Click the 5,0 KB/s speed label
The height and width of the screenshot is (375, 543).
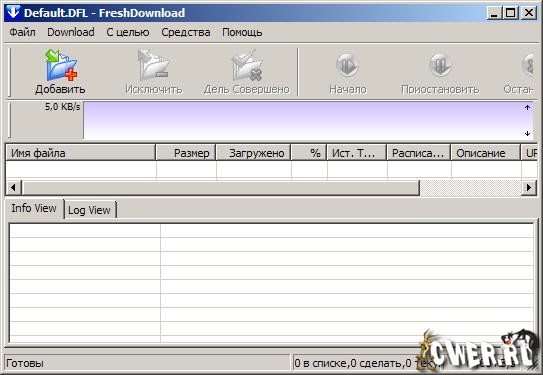[62, 107]
